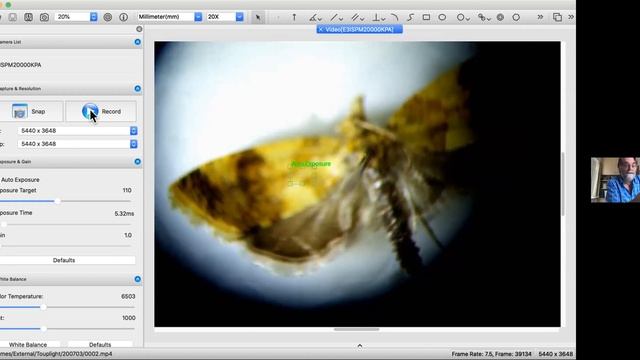Click the Color Temperature value 6503
The image size is (640, 360).
click(128, 296)
